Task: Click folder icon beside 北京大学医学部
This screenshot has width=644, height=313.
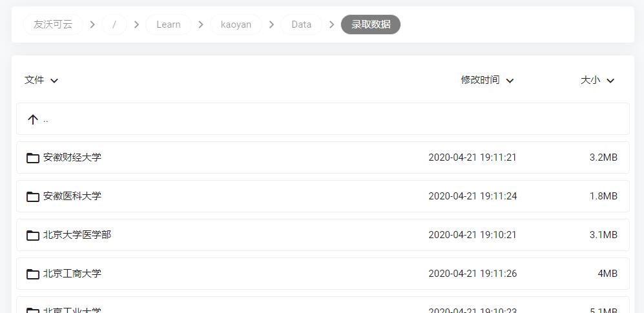Action: (33, 235)
